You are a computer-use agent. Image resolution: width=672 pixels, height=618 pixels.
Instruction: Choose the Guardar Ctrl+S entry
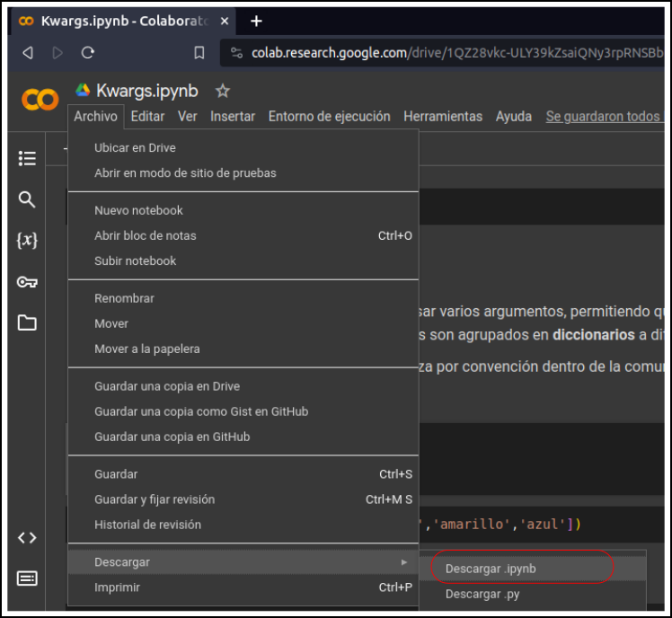(x=243, y=474)
